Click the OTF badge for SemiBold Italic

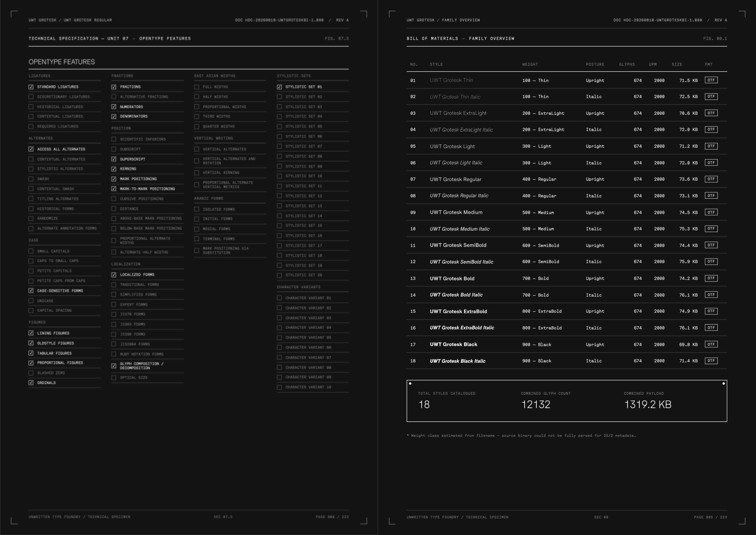click(711, 262)
